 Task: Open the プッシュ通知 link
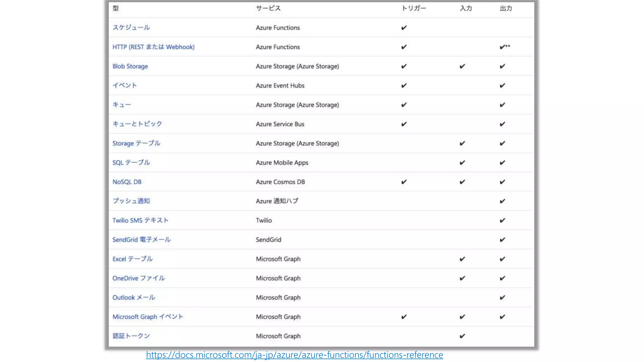click(131, 201)
